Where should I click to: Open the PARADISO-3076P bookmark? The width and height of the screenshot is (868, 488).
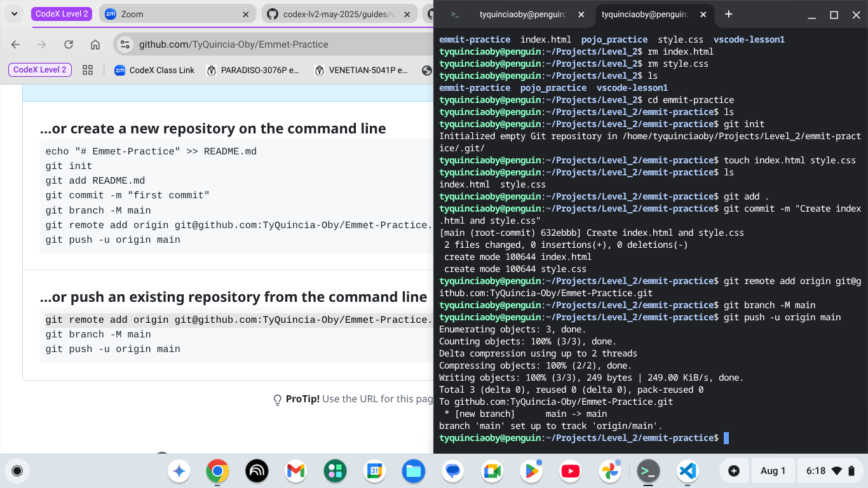coord(253,70)
